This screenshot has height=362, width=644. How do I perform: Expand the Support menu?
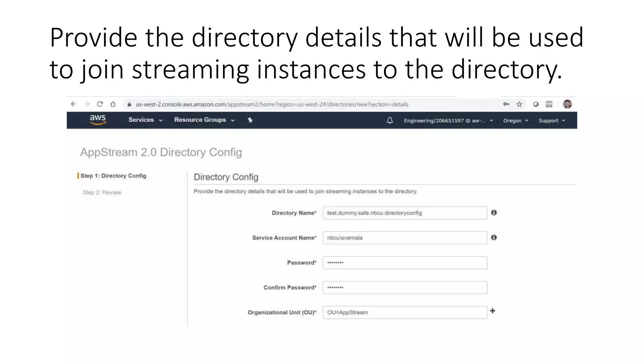pos(552,121)
